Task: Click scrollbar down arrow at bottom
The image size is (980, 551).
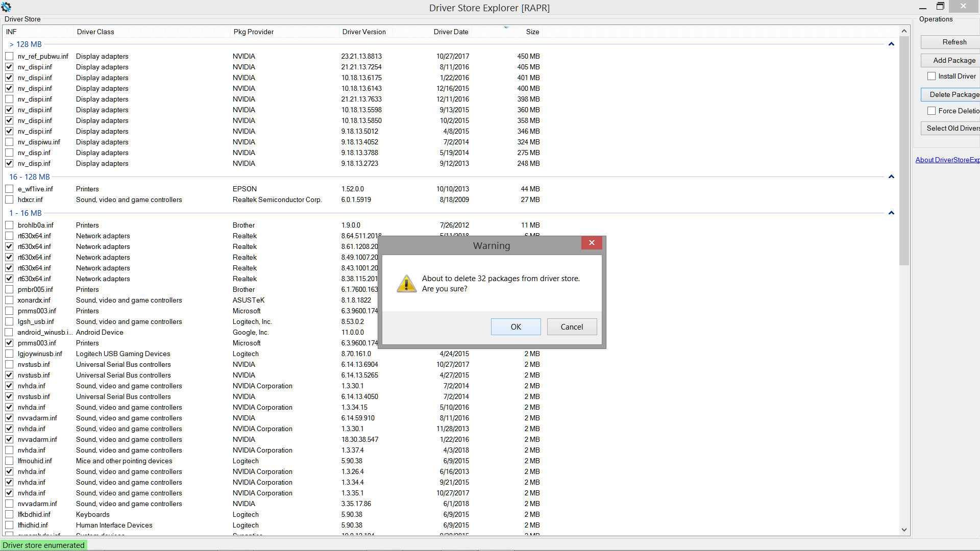Action: tap(904, 530)
